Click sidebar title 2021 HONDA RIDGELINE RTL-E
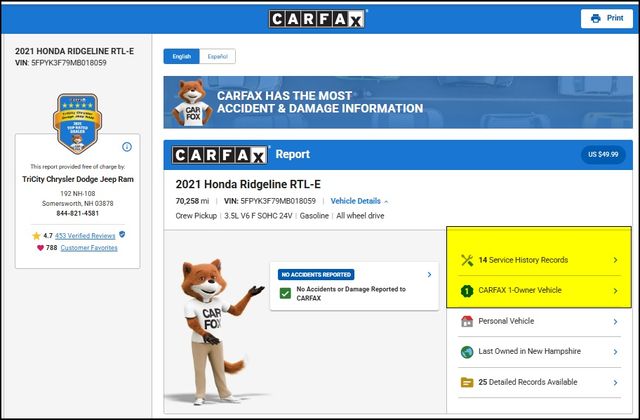The height and width of the screenshot is (420, 640). [x=74, y=51]
